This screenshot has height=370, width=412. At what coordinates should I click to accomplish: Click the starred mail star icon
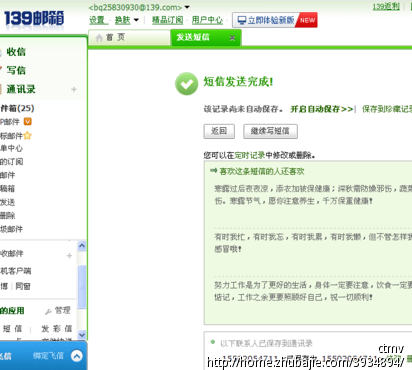pos(27,135)
